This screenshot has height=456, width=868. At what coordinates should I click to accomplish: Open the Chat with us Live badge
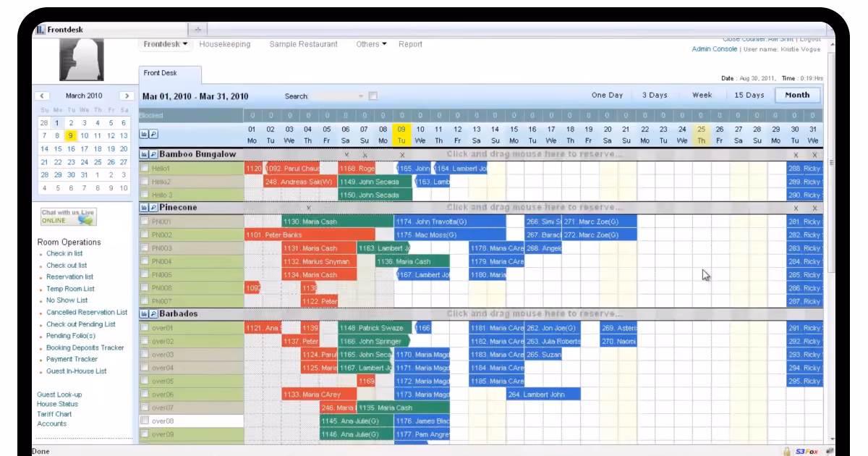click(68, 217)
